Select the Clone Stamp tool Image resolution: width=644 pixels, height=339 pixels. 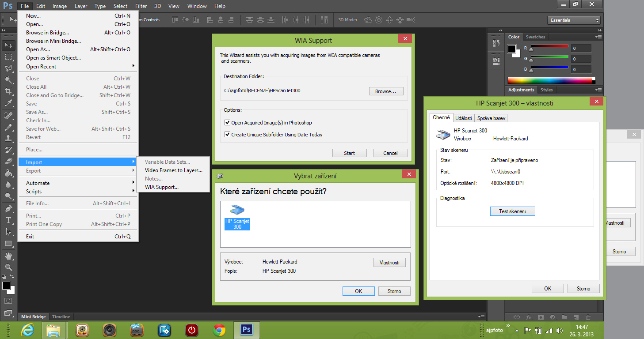coord(8,139)
